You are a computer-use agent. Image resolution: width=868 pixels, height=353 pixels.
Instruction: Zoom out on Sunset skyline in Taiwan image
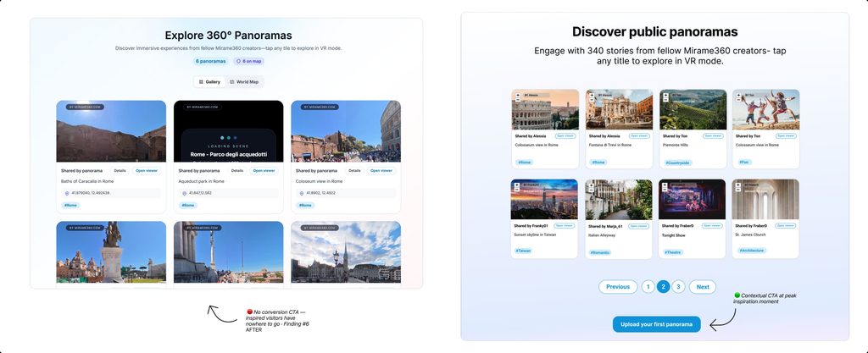click(517, 190)
